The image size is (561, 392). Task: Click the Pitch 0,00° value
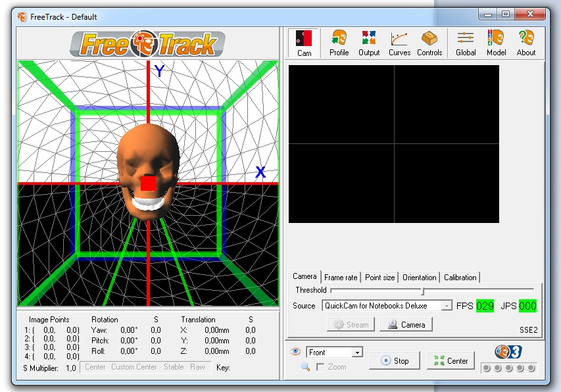[129, 340]
